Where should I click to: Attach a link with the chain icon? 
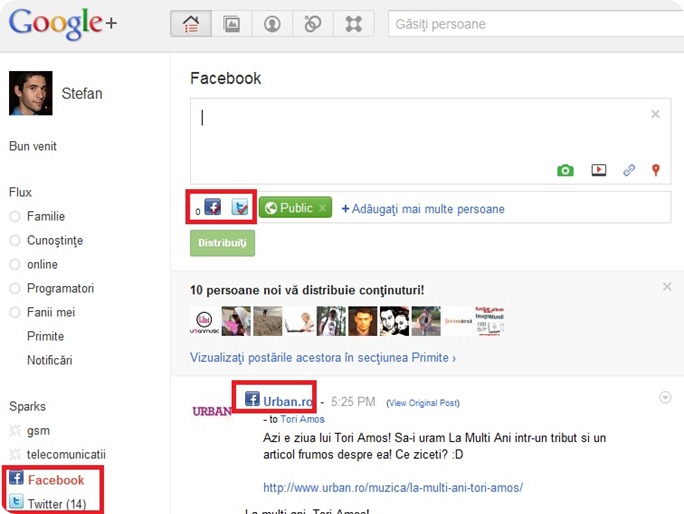point(629,170)
